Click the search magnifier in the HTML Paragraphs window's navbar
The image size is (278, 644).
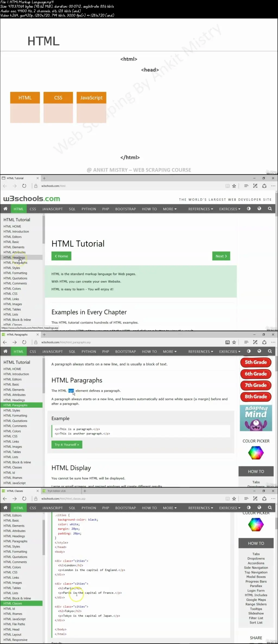point(270,351)
